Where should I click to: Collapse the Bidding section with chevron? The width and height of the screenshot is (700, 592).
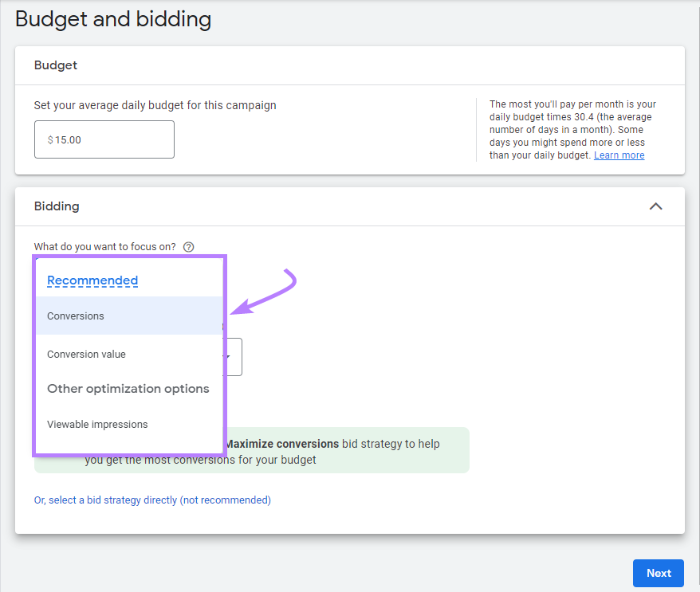655,206
